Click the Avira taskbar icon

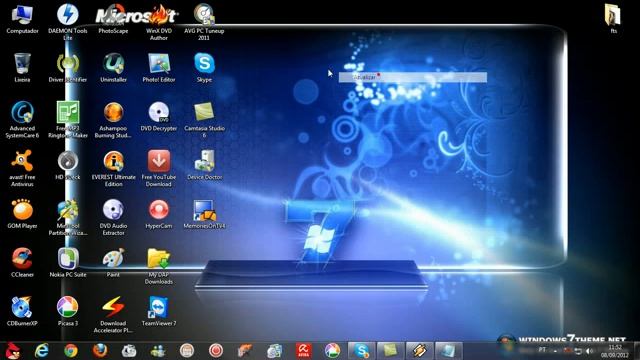[x=303, y=351]
